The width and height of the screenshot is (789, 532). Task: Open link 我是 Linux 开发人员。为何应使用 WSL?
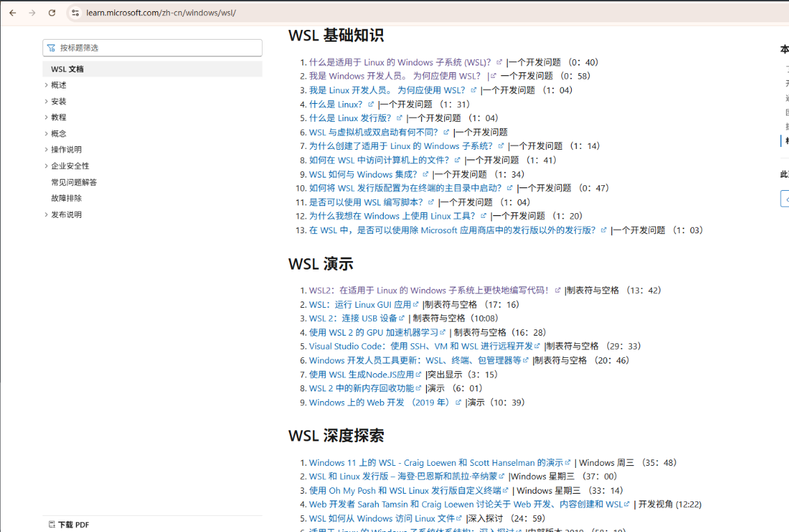[387, 90]
